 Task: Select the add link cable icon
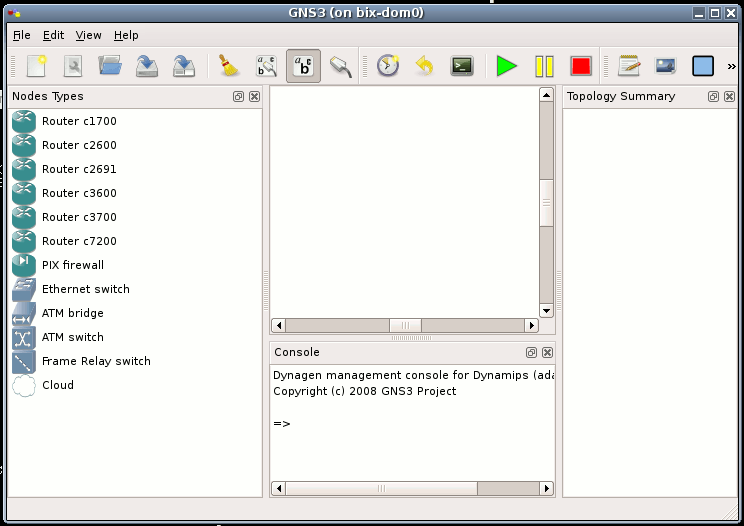pos(341,66)
